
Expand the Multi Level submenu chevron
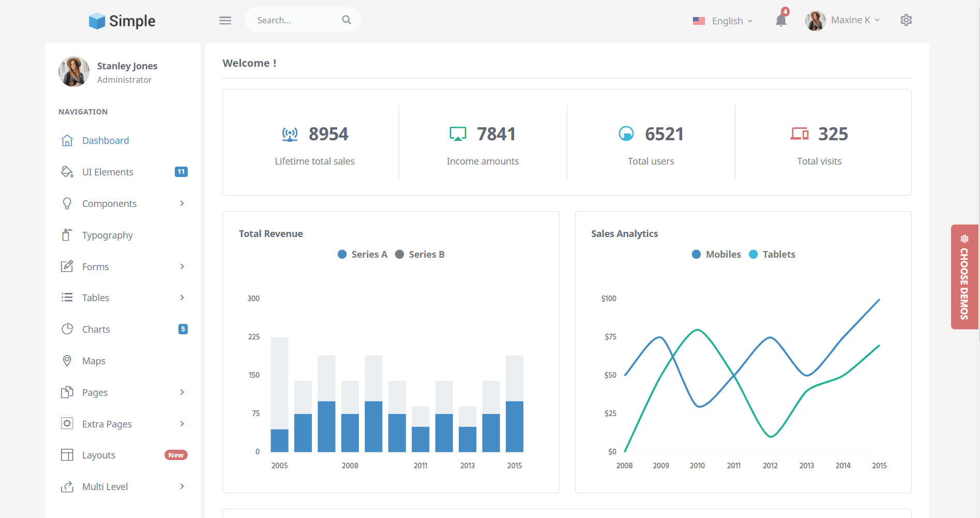(x=182, y=486)
